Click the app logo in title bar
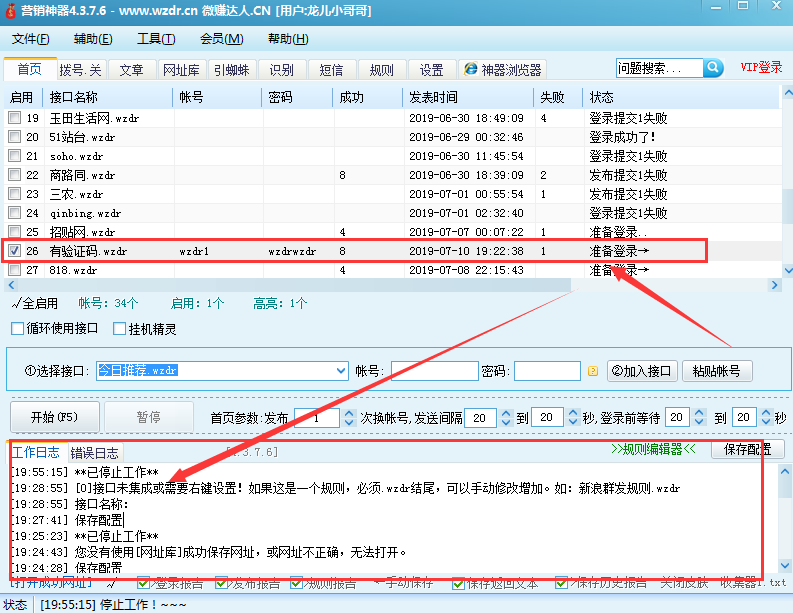Image resolution: width=793 pixels, height=613 pixels. (10, 10)
